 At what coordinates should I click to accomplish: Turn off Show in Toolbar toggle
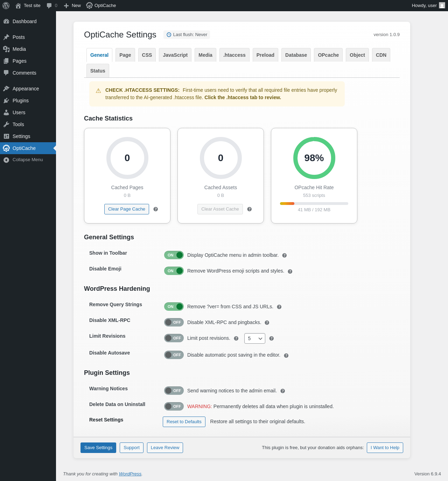(174, 255)
